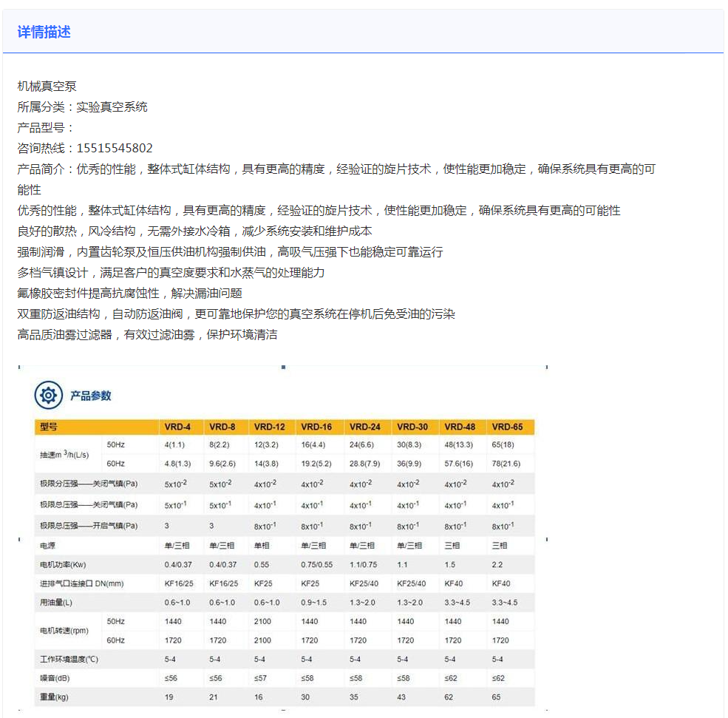Click the 所属分类 实验真空系统 line
This screenshot has width=728, height=718.
(83, 106)
